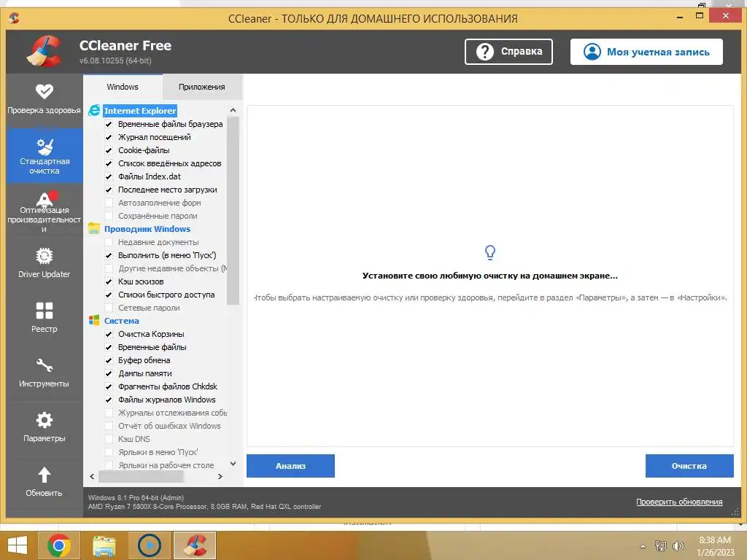The height and width of the screenshot is (560, 747).
Task: Click horizontal scroll left arrow
Action: tap(92, 476)
